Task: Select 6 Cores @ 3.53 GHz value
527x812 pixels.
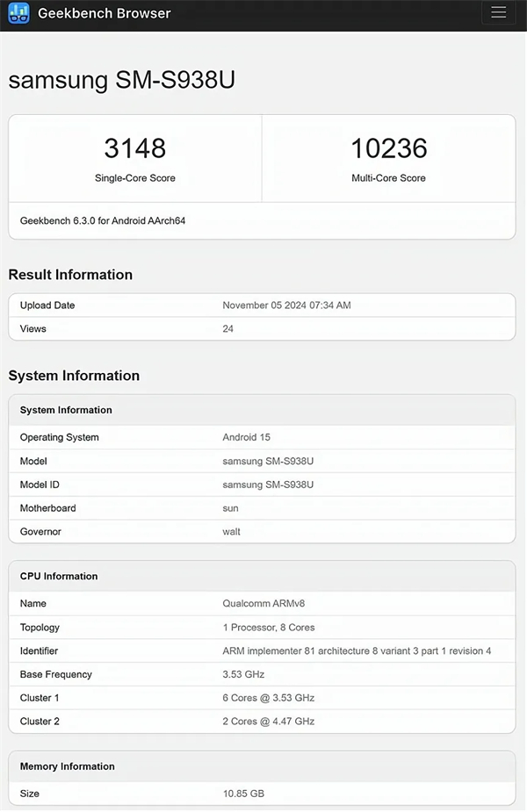Action: [269, 698]
